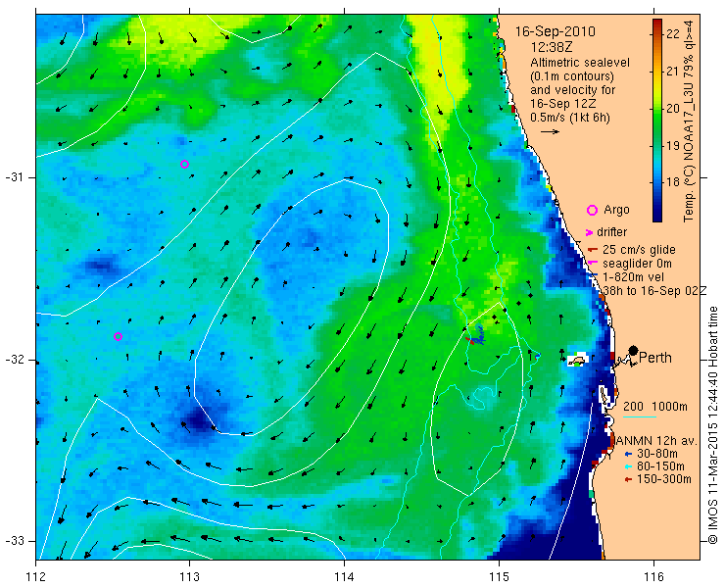This screenshot has height=588, width=725.
Task: Click the blue 30-80m ANMN legend arrow
Action: (x=628, y=454)
